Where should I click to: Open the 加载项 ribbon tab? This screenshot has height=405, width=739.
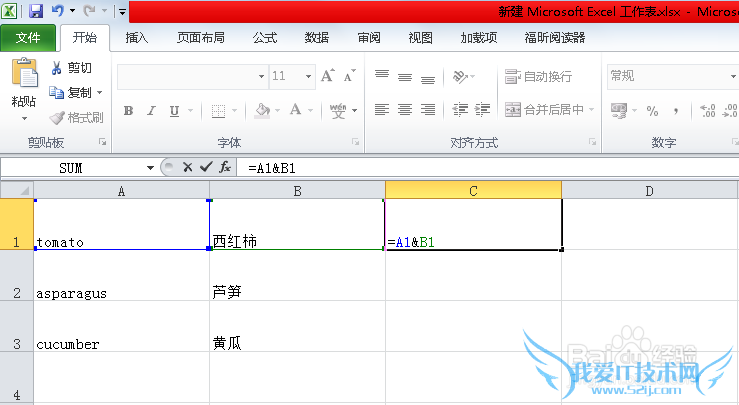479,38
